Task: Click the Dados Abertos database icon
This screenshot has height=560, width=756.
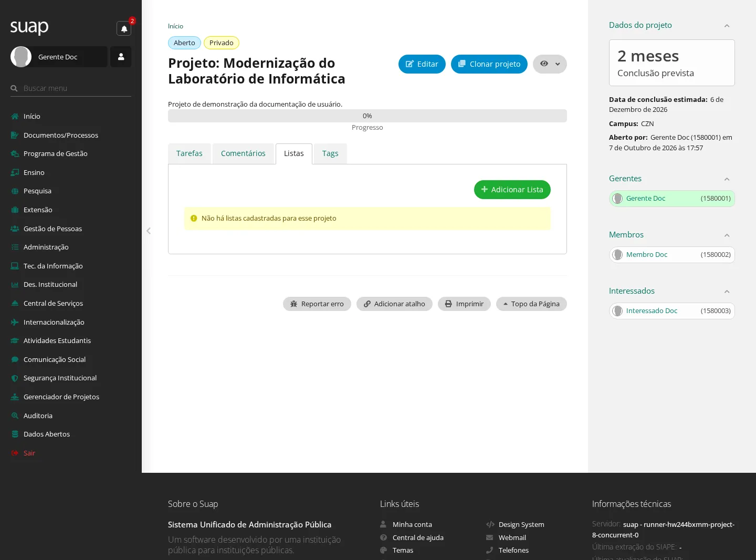Action: tap(15, 434)
